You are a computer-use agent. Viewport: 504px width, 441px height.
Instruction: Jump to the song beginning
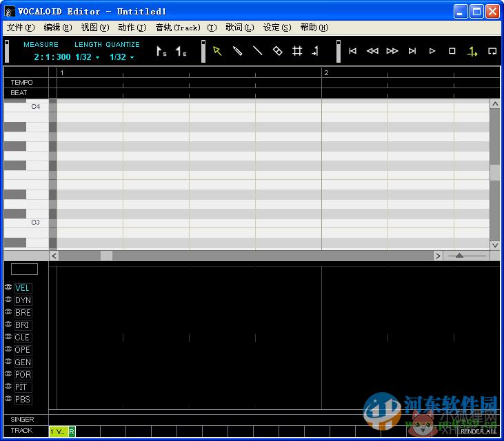352,51
